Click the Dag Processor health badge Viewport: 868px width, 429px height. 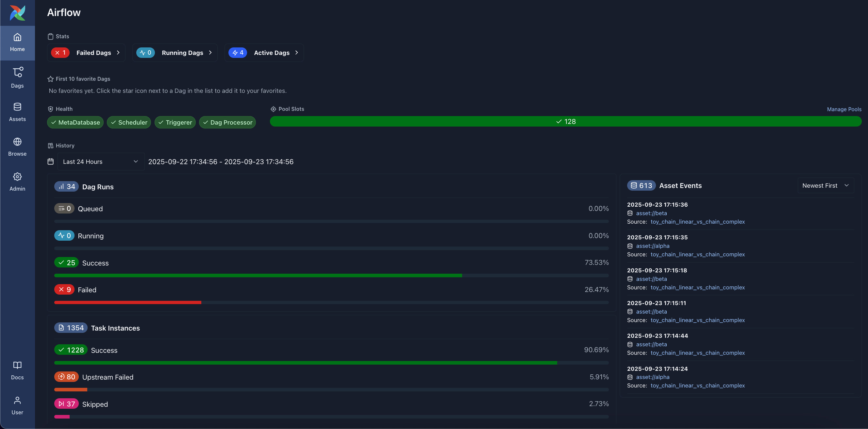(227, 122)
